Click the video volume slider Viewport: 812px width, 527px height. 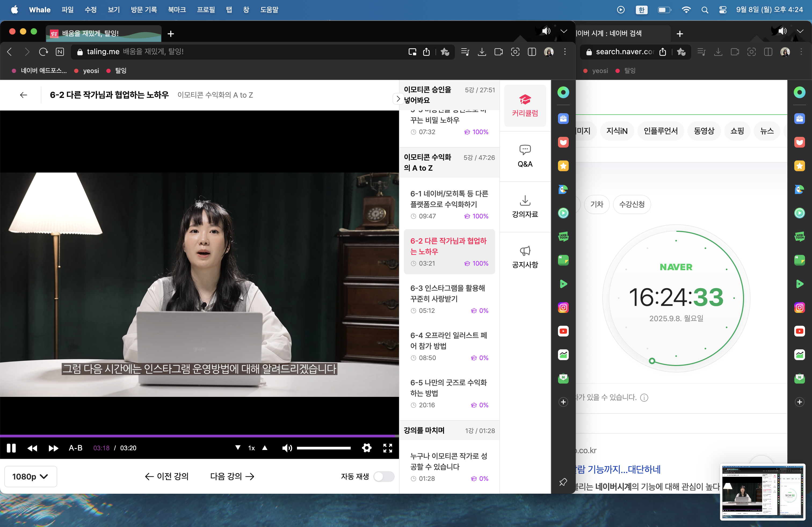324,448
